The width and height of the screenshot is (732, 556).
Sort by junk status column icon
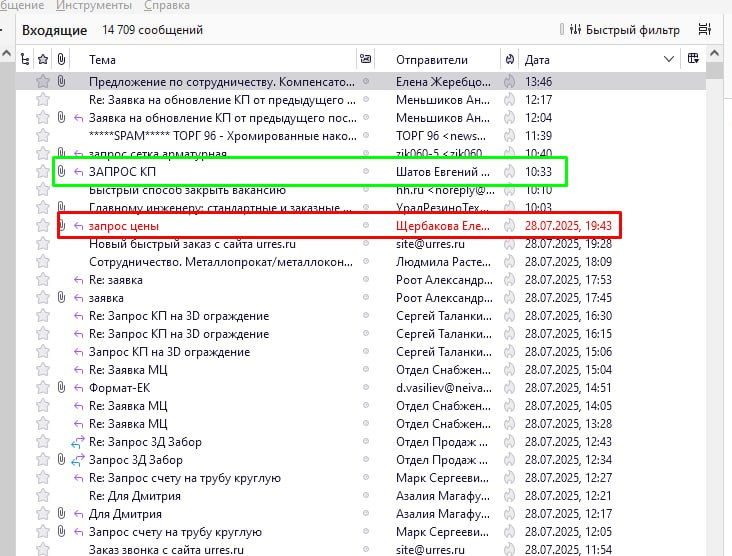point(510,59)
